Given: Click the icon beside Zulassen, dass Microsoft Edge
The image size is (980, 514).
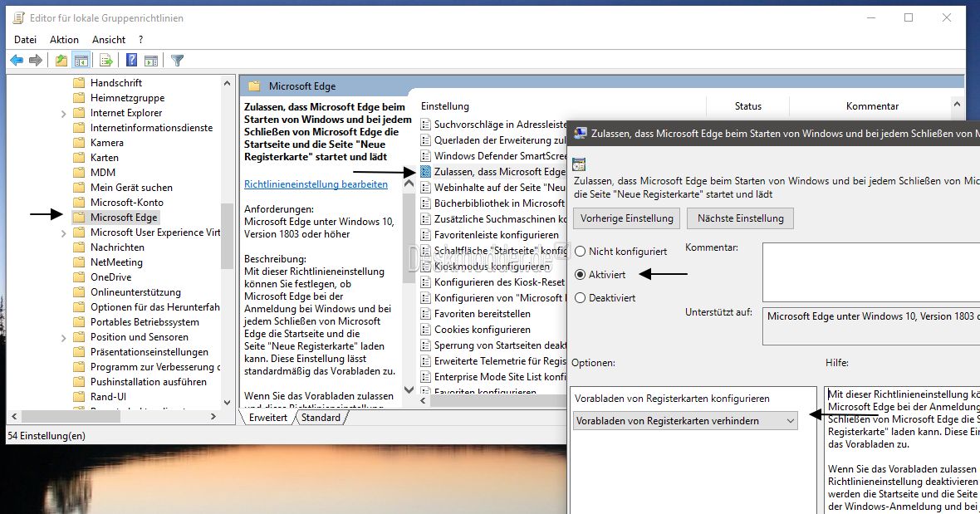Looking at the screenshot, I should (425, 172).
